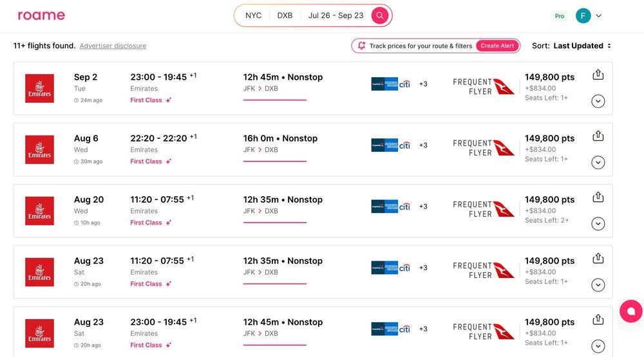
Task: Share the Sep 2 Emirates flight
Action: [598, 75]
